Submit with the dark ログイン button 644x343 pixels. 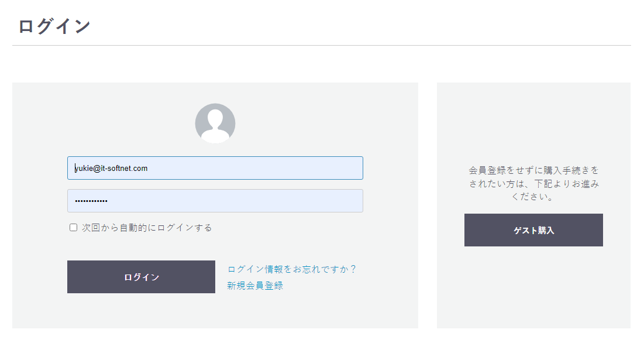tap(142, 277)
